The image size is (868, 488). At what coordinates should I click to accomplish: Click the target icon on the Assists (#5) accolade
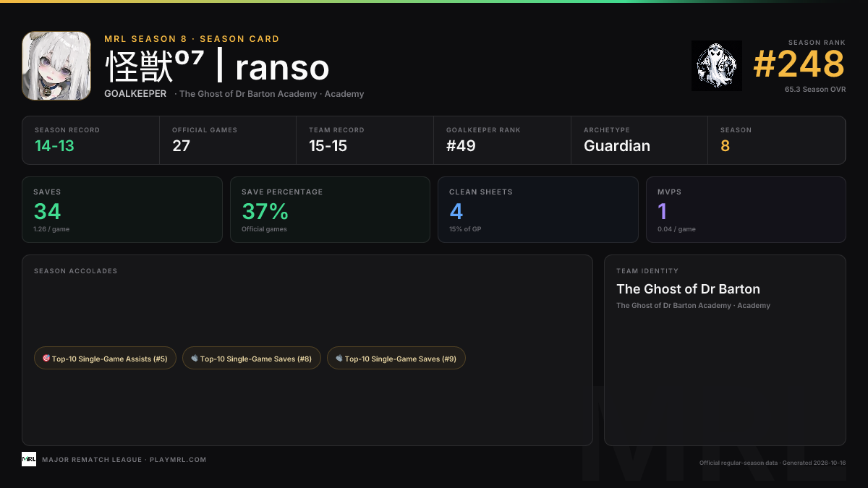point(46,359)
